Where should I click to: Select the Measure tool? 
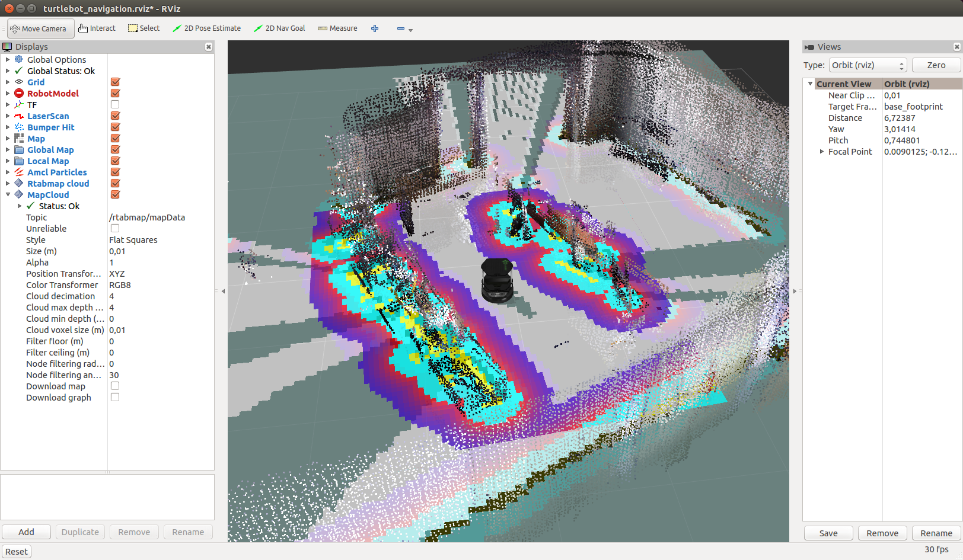[x=337, y=28]
